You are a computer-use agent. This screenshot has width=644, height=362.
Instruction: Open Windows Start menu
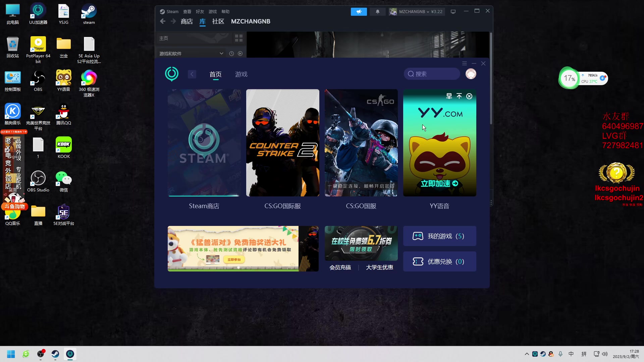(x=11, y=354)
